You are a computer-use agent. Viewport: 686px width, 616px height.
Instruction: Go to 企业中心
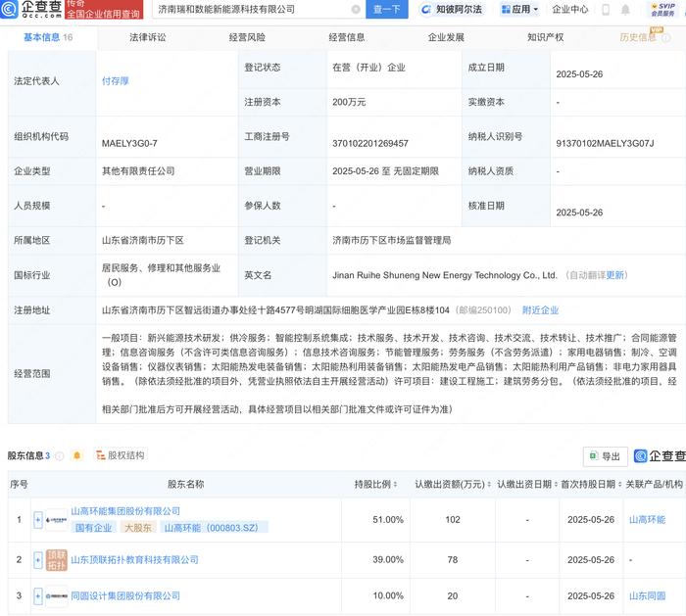[x=569, y=9]
